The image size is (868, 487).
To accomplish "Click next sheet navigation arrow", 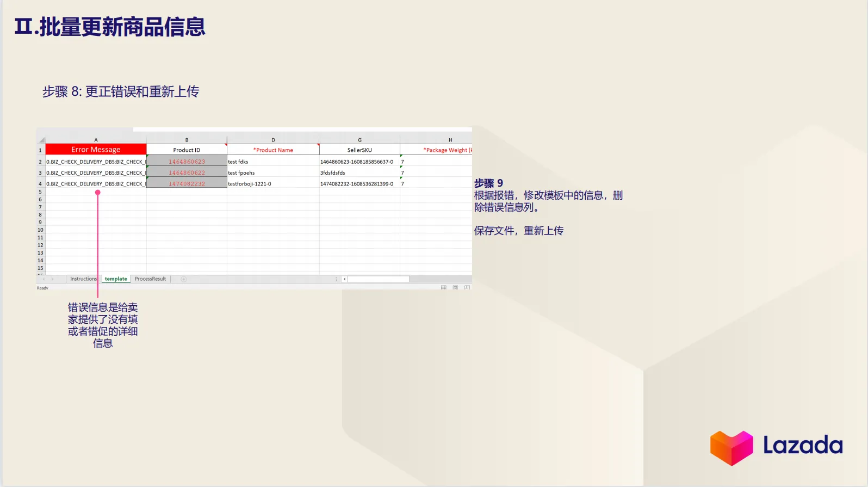I will (x=53, y=279).
